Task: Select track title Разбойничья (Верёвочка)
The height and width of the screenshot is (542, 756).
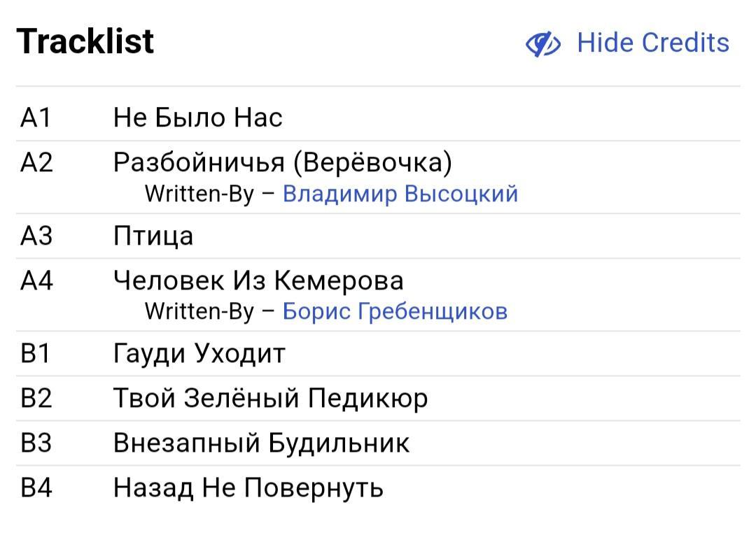Action: [283, 162]
